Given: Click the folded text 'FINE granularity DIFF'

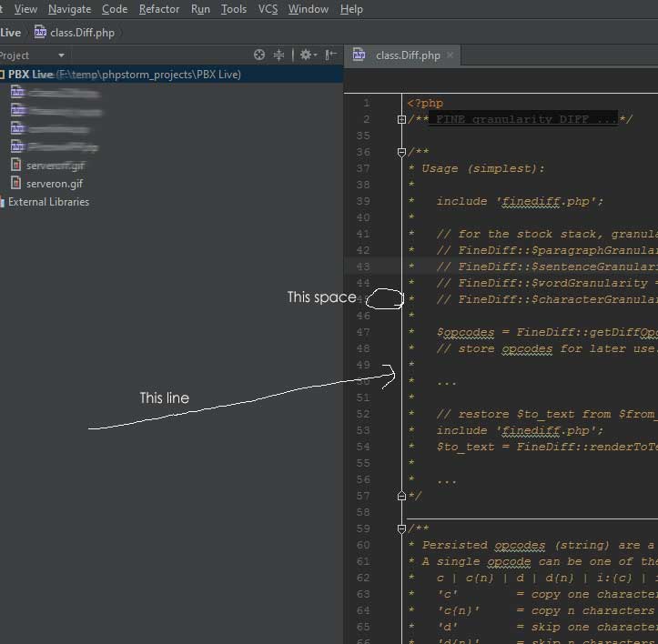Looking at the screenshot, I should pos(524,120).
